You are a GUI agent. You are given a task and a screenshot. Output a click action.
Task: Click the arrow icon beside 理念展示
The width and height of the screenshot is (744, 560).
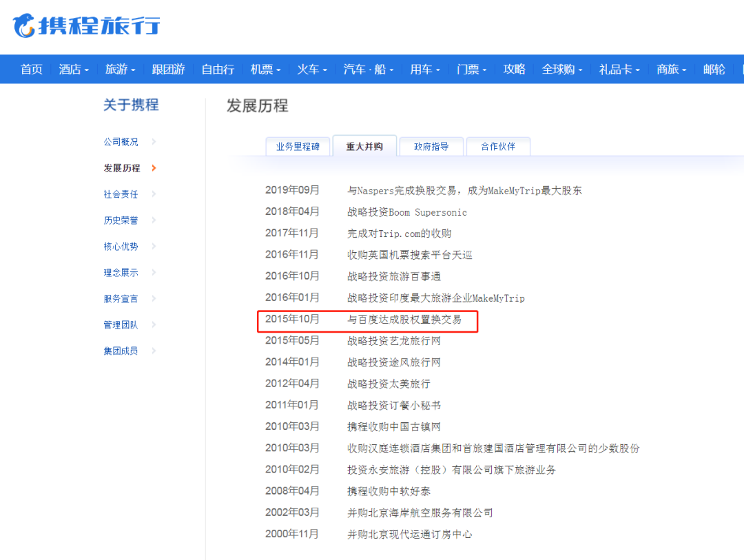154,272
